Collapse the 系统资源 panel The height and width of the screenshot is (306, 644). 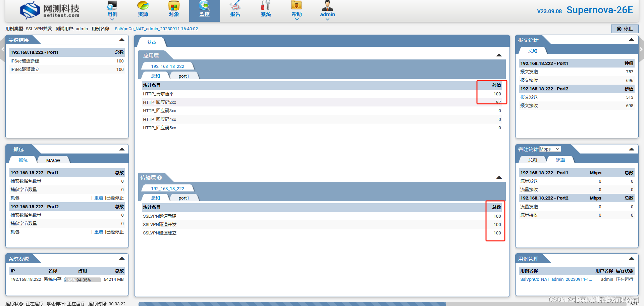[122, 259]
